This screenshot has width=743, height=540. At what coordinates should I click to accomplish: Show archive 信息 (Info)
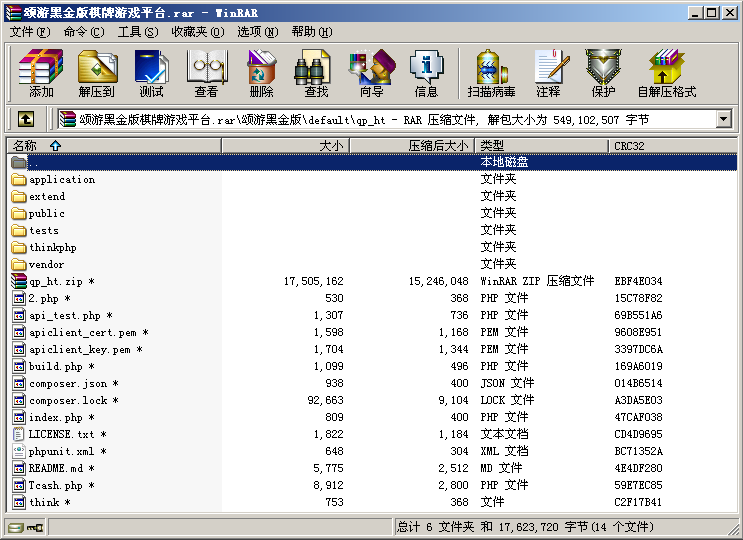pos(426,74)
